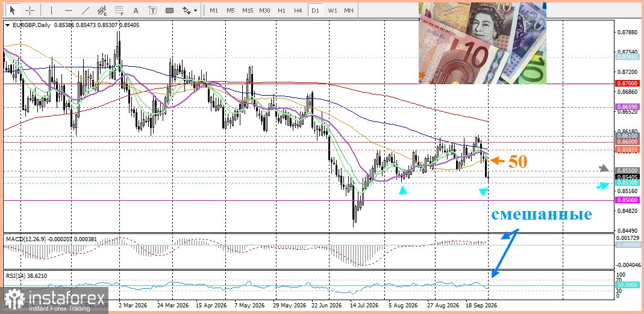
Task: Click the 0.85500 price level label
Action: [628, 170]
